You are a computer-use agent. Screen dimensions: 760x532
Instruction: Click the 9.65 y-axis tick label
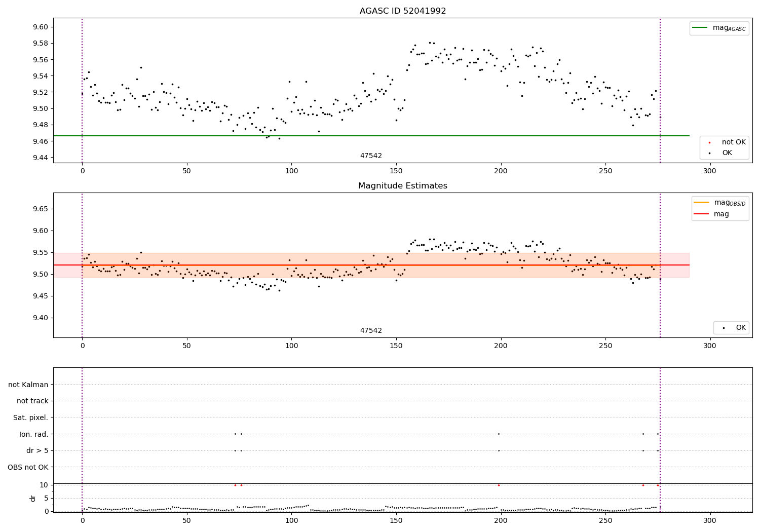[41, 209]
